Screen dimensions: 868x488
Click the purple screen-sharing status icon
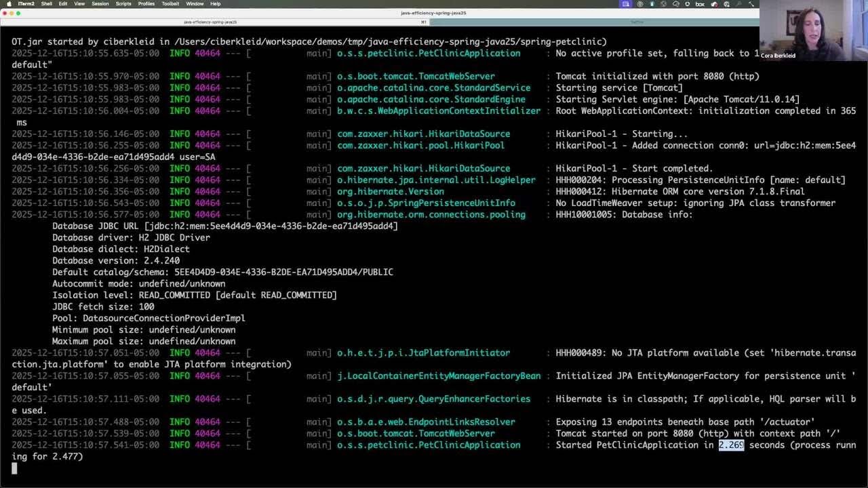point(627,4)
